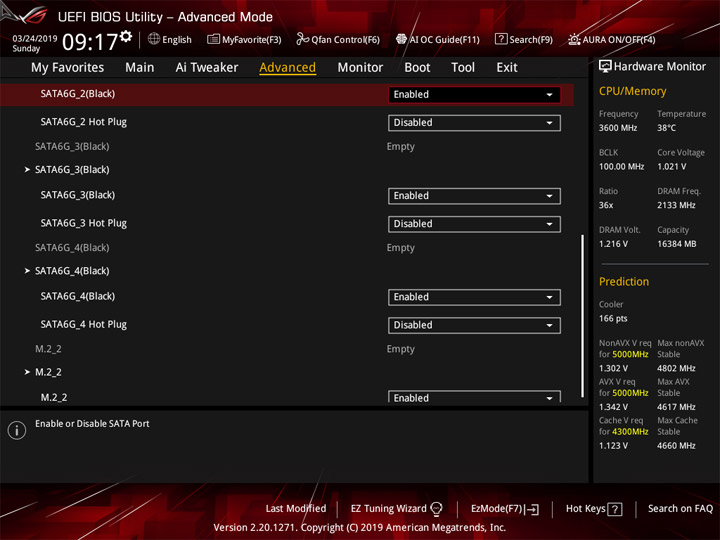Click the Prediction section heading
Image resolution: width=720 pixels, height=540 pixels.
tap(624, 281)
